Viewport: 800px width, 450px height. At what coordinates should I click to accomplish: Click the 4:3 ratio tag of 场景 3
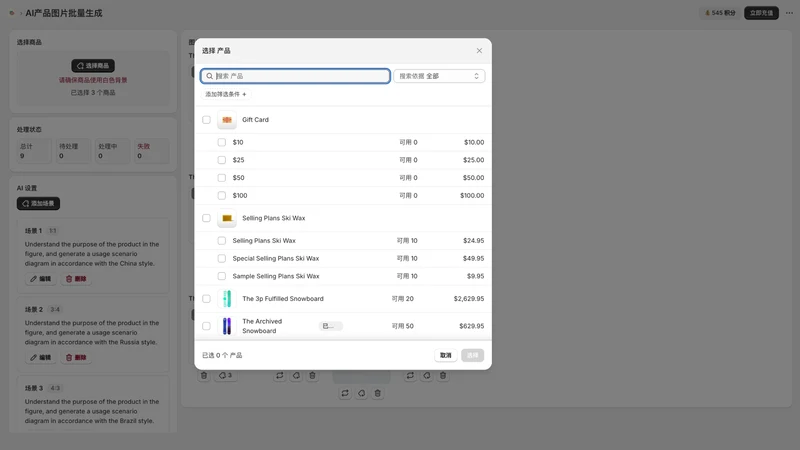click(55, 388)
